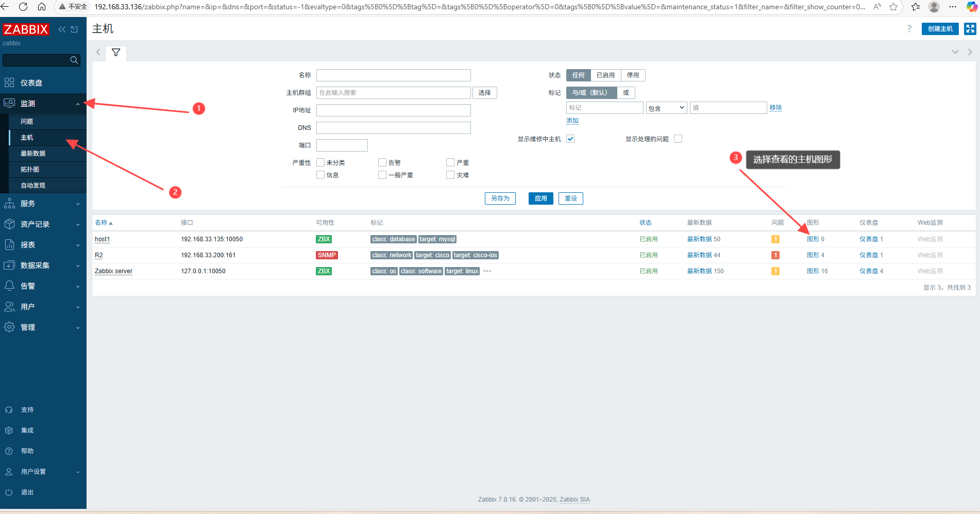This screenshot has width=980, height=514.
Task: Click filter collapse down chevron
Action: click(955, 52)
